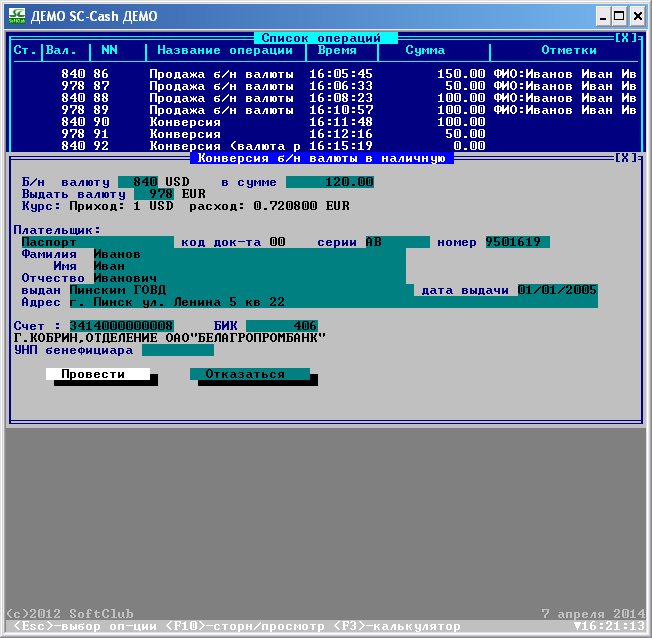Click the <Esc>-выбор оп-ции hint
The image size is (652, 638).
click(86, 626)
